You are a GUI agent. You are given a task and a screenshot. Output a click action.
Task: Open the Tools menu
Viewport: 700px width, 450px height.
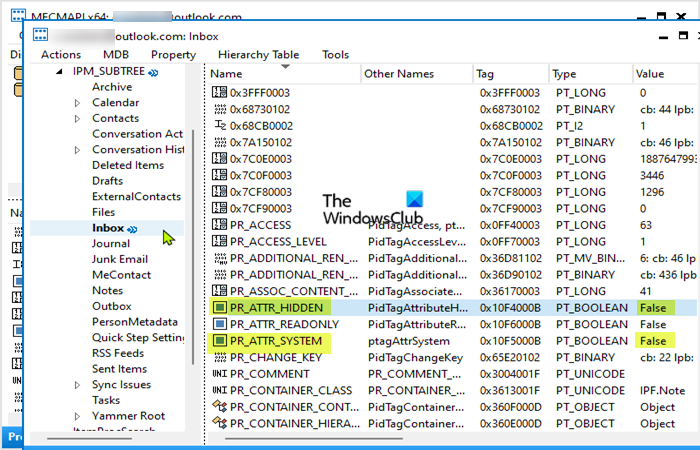(x=336, y=54)
